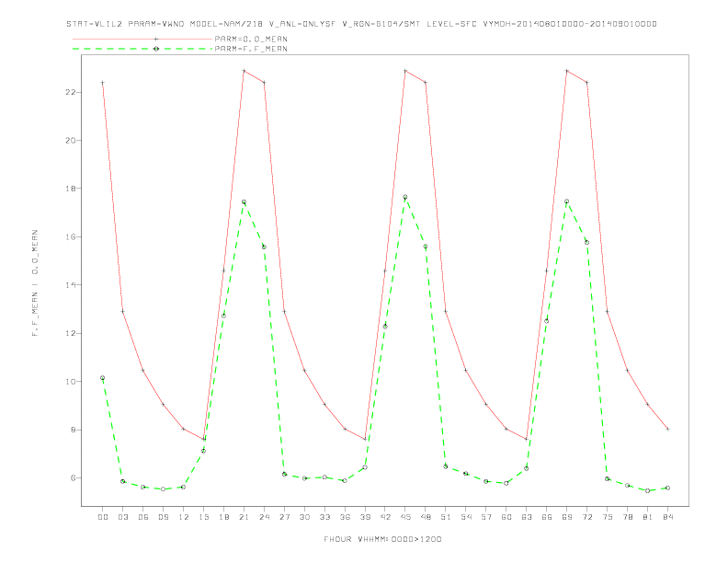
Task: Click the chart title header text
Action: (361, 24)
